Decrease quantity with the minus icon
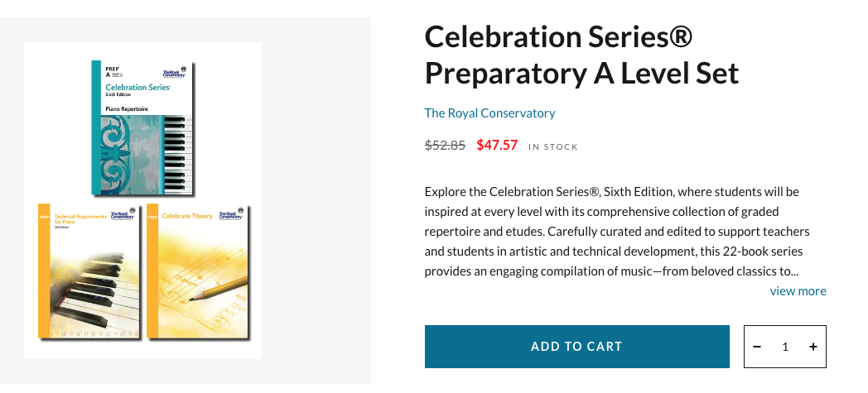The image size is (868, 393). pyautogui.click(x=757, y=347)
